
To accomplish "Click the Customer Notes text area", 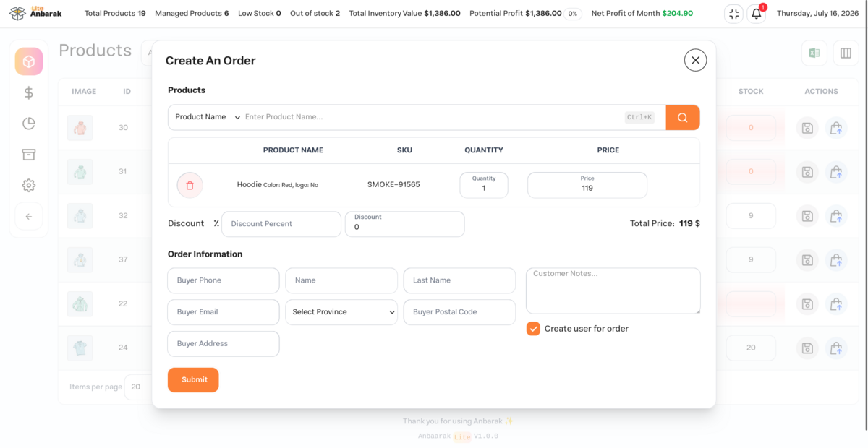I will [613, 291].
